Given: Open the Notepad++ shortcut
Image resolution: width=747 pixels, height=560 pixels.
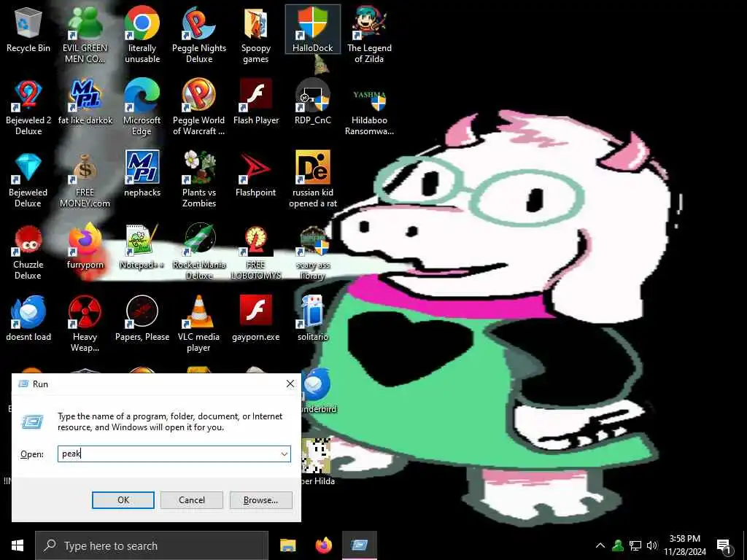Looking at the screenshot, I should click(x=142, y=246).
